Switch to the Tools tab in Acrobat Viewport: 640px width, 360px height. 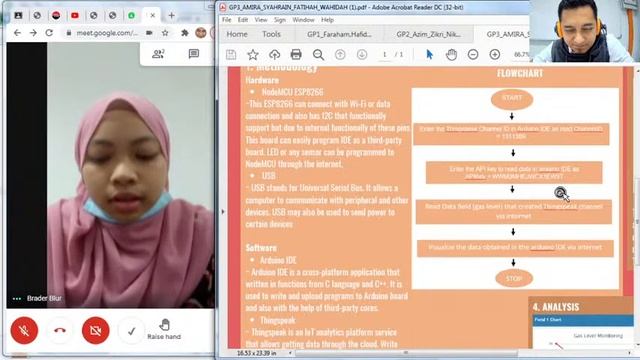(271, 34)
